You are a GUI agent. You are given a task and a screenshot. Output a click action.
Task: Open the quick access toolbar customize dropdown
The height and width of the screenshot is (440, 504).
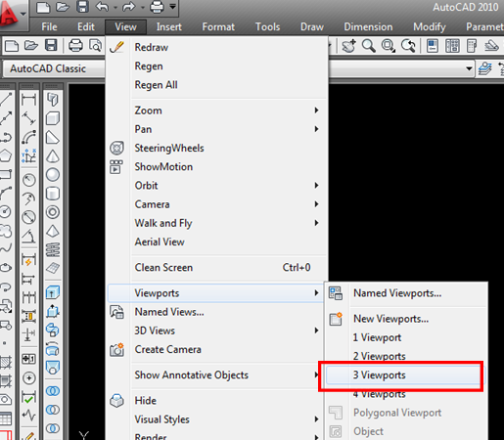(x=172, y=7)
